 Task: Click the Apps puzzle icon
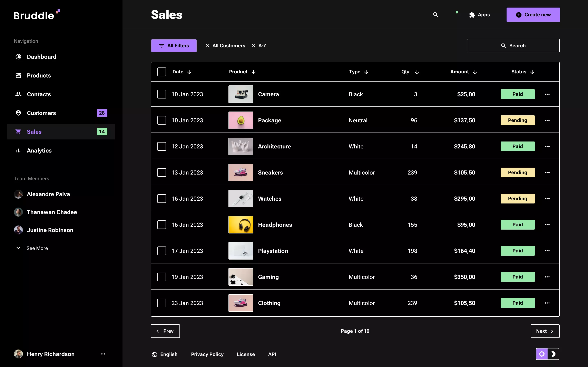pyautogui.click(x=472, y=14)
